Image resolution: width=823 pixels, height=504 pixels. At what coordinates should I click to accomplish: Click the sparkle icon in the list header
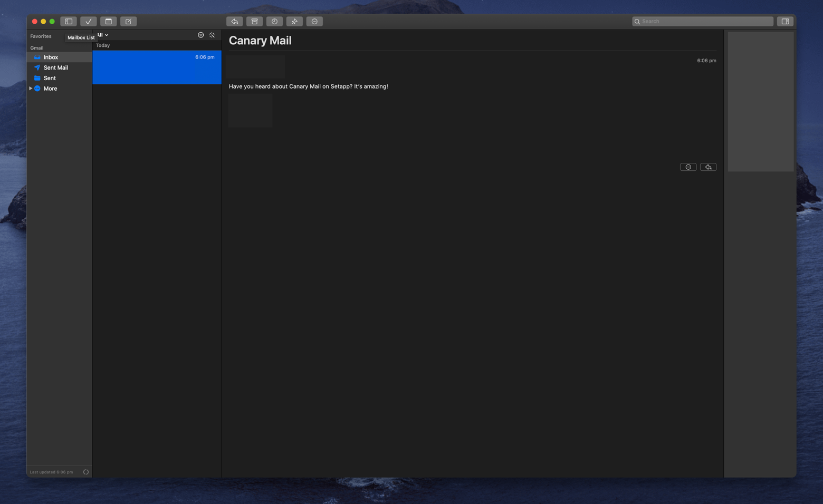212,35
